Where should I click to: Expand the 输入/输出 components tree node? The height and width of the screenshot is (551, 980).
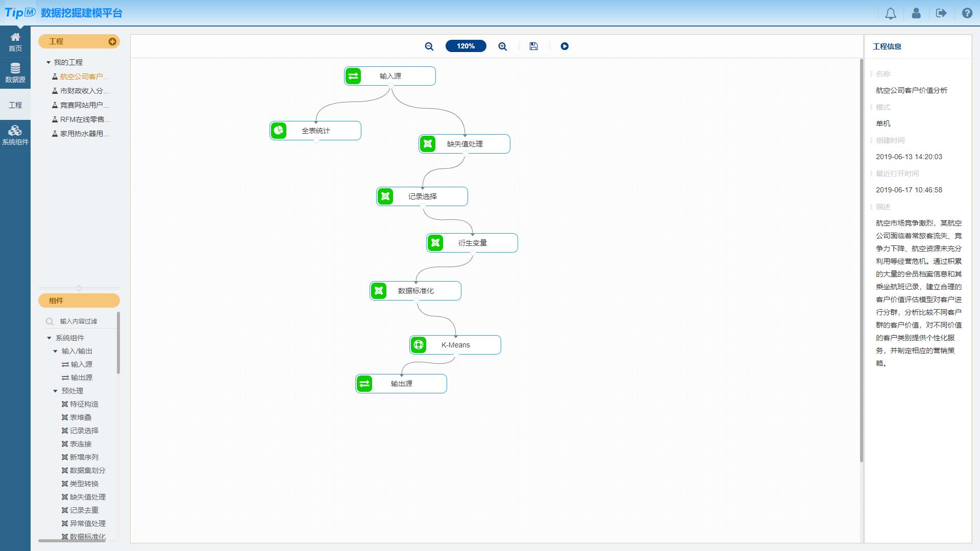point(55,350)
